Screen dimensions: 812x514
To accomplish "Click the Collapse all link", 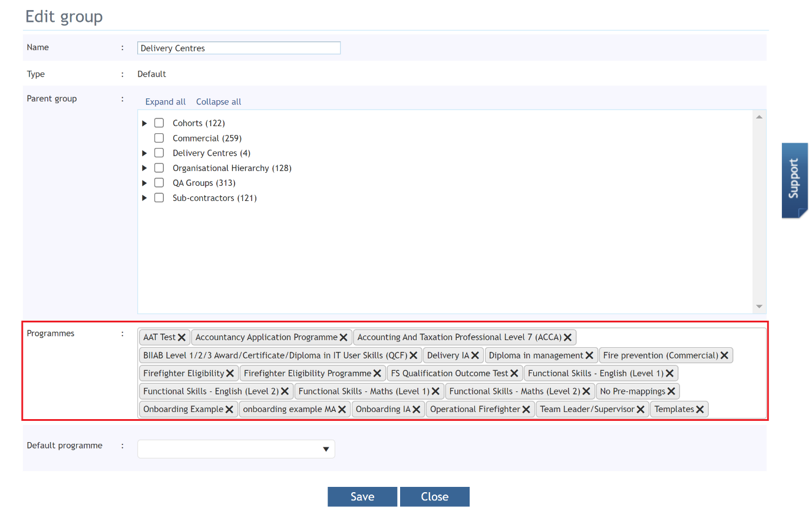I will click(219, 102).
